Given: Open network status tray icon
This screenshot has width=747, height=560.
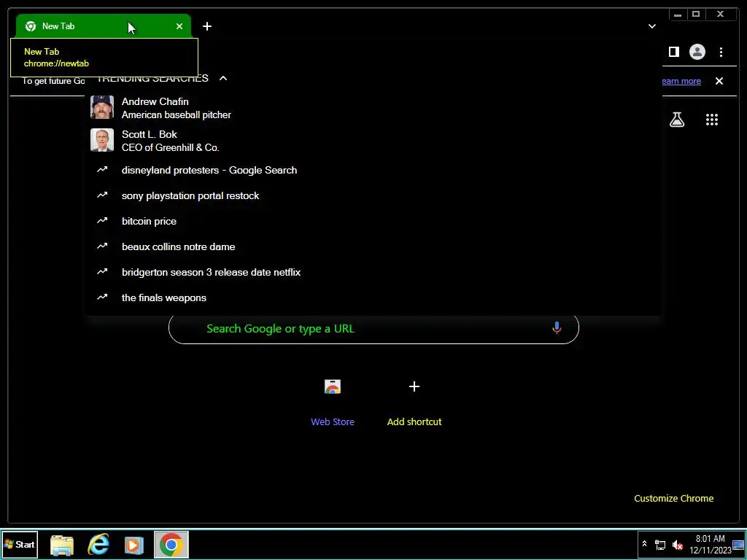Looking at the screenshot, I should tap(660, 544).
